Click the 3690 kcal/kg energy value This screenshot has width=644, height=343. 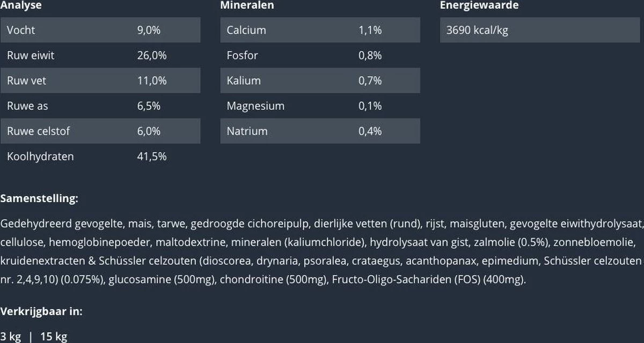(x=477, y=30)
